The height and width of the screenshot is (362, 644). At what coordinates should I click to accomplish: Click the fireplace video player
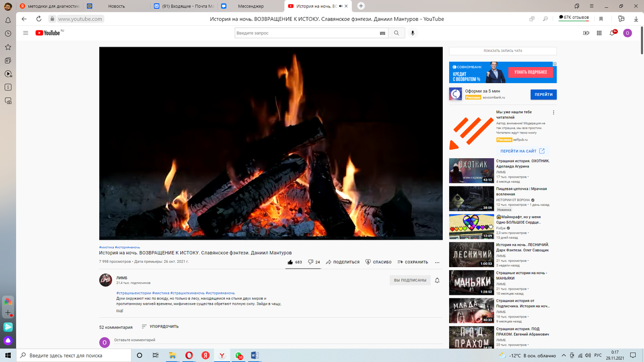coord(271,143)
